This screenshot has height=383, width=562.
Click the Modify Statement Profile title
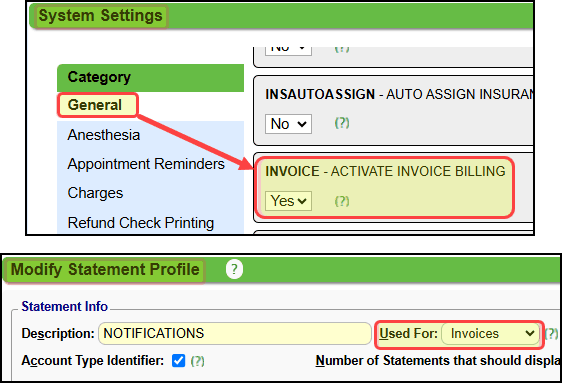(x=105, y=269)
